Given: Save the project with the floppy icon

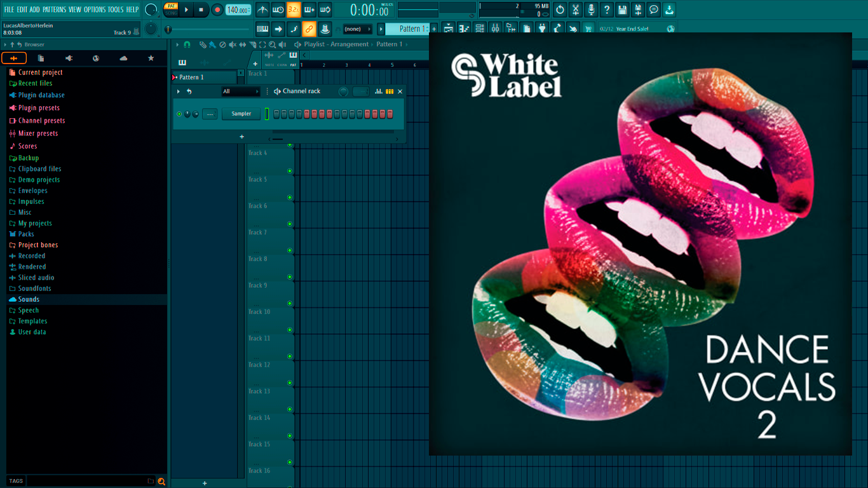Looking at the screenshot, I should click(623, 10).
